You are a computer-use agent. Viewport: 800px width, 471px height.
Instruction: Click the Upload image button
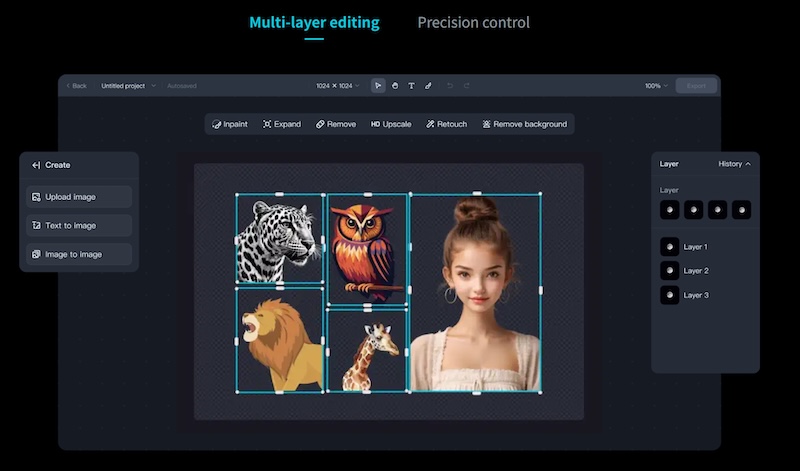(x=79, y=197)
